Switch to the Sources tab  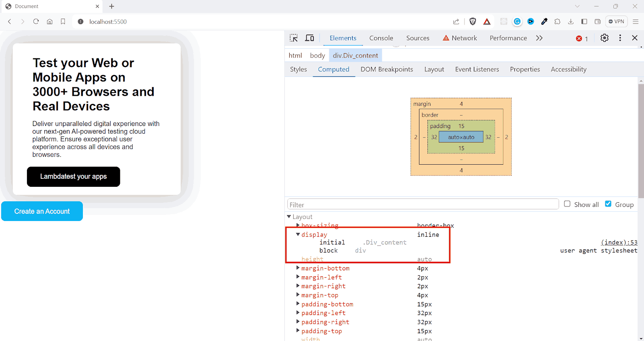pos(418,38)
